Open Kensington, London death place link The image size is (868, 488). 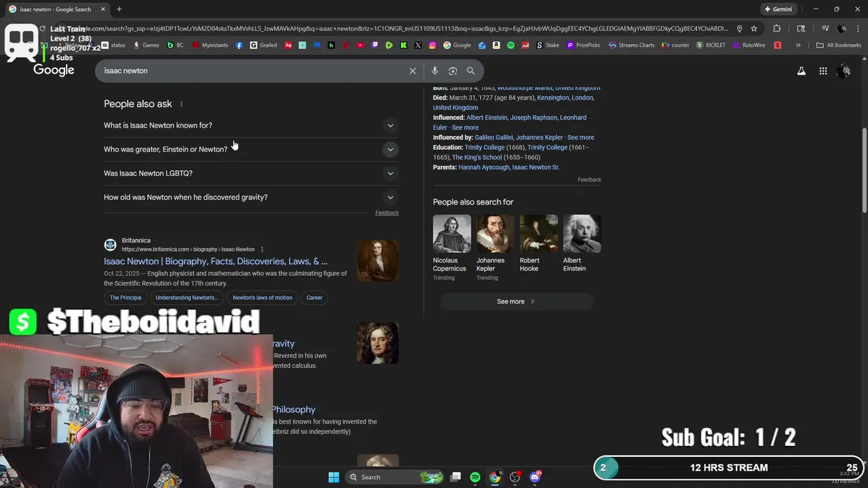pos(565,98)
